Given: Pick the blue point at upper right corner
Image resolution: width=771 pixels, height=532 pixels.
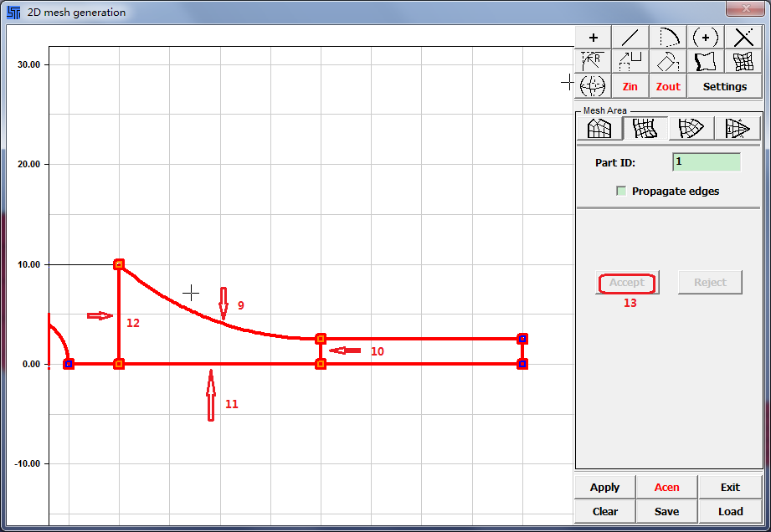Looking at the screenshot, I should [522, 339].
